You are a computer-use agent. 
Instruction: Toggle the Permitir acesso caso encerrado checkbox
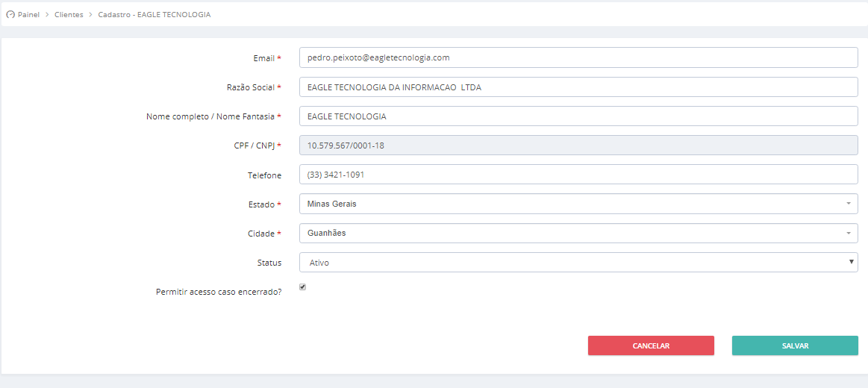[303, 287]
